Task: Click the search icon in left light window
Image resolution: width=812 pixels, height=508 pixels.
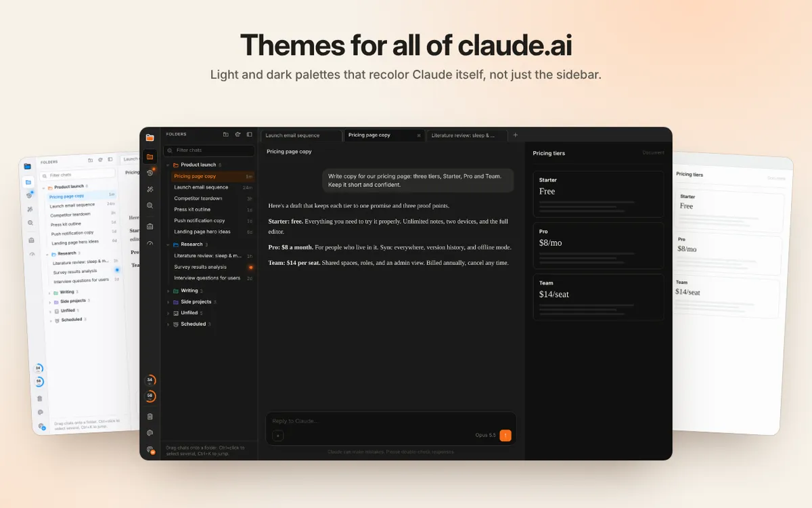Action: (x=30, y=222)
